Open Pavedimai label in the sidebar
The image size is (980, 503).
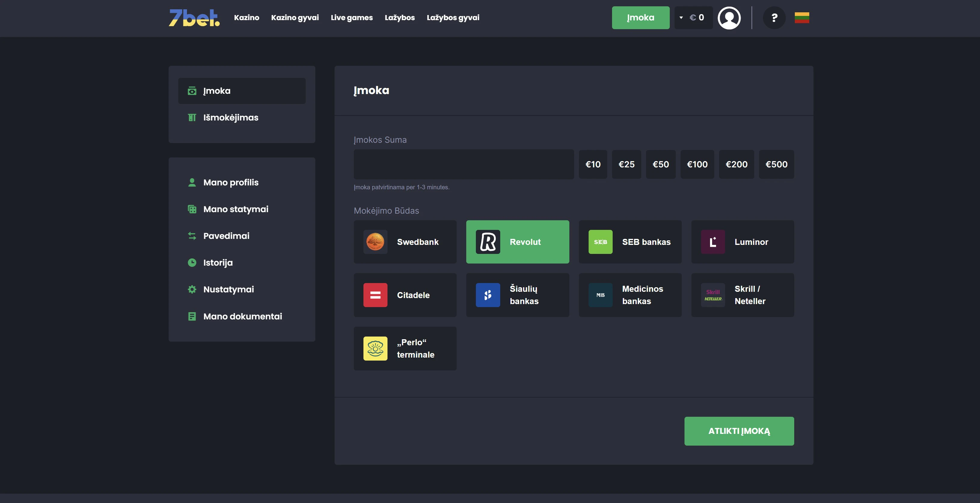226,236
